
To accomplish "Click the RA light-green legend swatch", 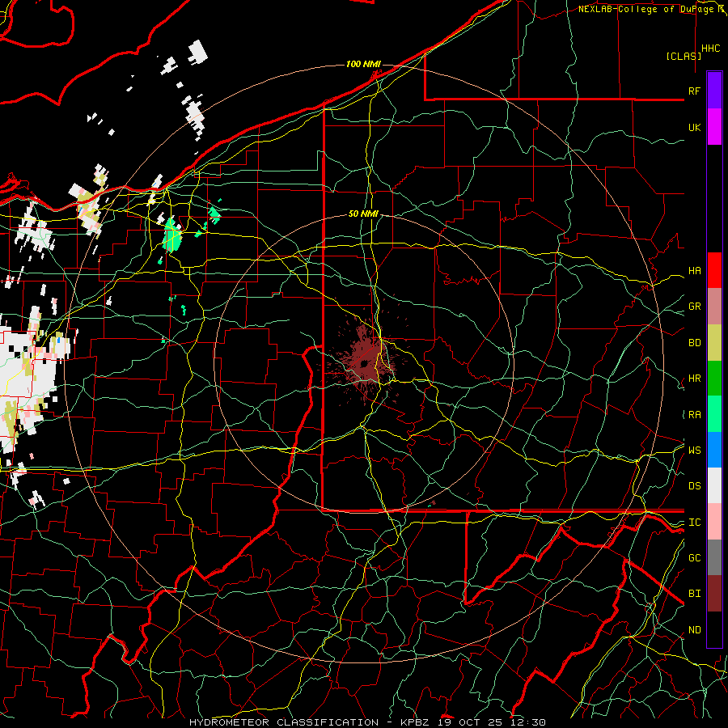I will (714, 414).
